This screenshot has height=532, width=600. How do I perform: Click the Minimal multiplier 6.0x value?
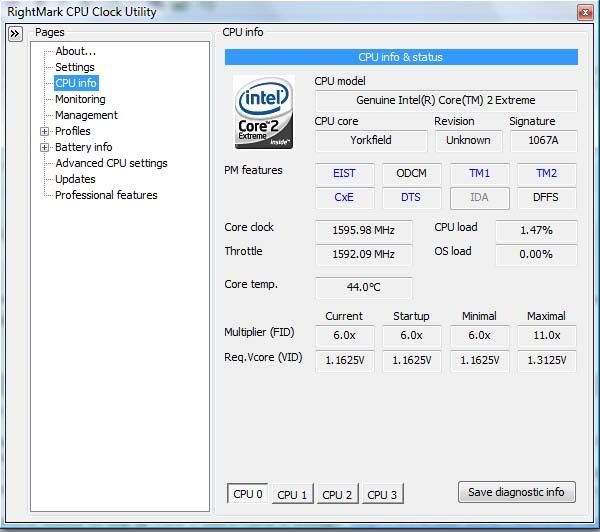pyautogui.click(x=480, y=336)
